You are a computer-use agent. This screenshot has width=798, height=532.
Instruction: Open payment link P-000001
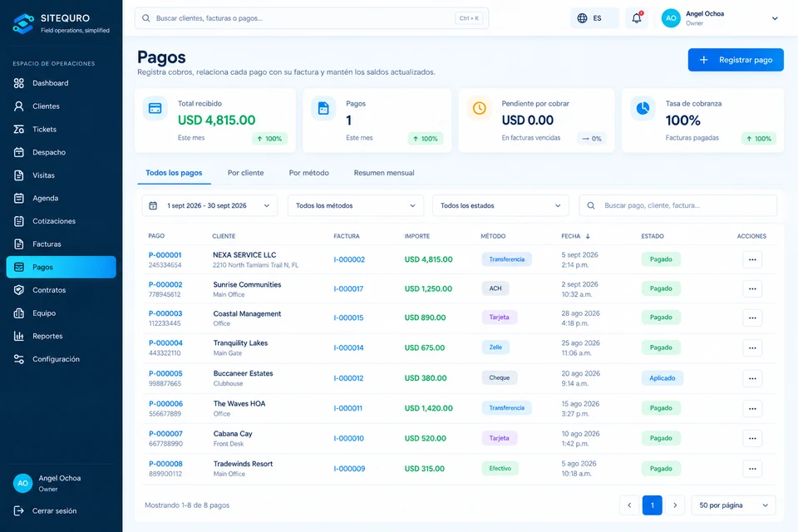[165, 255]
